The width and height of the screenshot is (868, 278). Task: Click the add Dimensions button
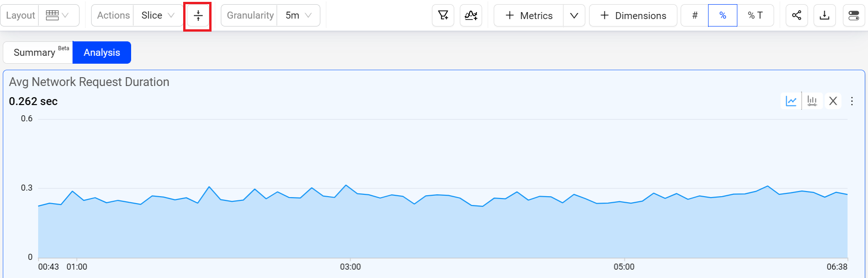click(x=633, y=15)
